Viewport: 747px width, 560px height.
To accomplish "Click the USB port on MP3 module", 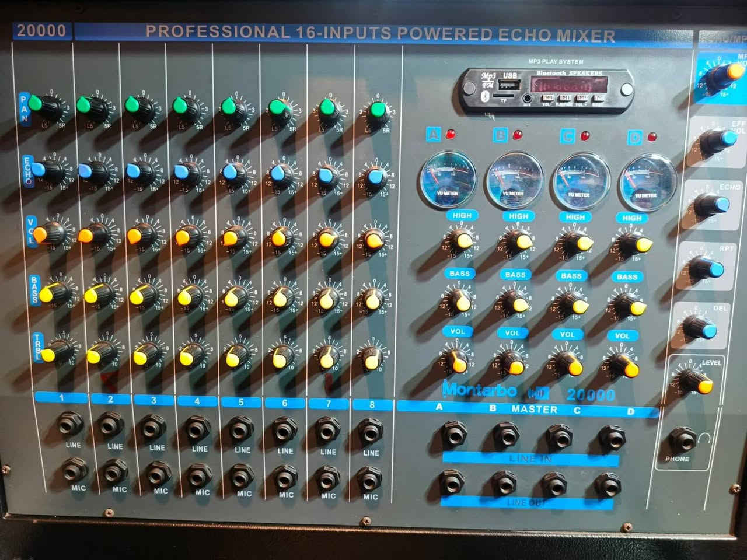I will point(509,85).
